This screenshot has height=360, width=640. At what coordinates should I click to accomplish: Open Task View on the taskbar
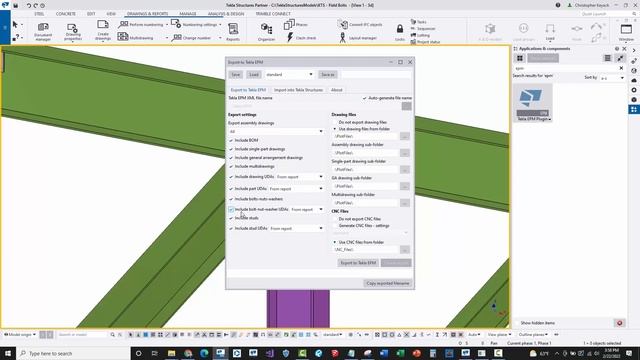point(155,353)
